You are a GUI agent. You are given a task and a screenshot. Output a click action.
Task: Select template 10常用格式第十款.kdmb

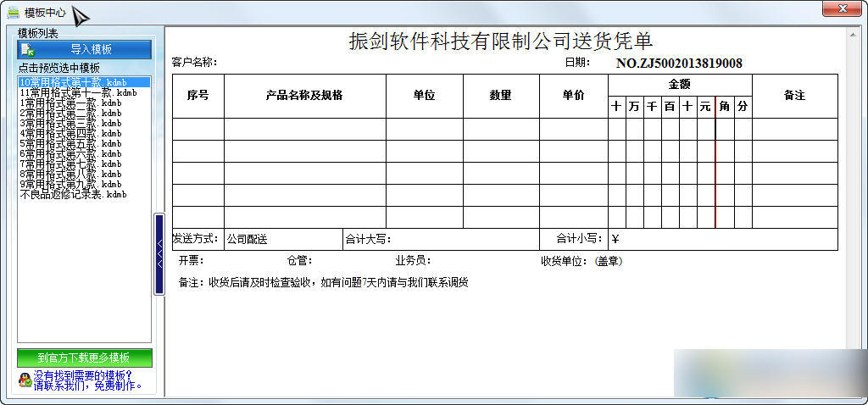[x=72, y=82]
